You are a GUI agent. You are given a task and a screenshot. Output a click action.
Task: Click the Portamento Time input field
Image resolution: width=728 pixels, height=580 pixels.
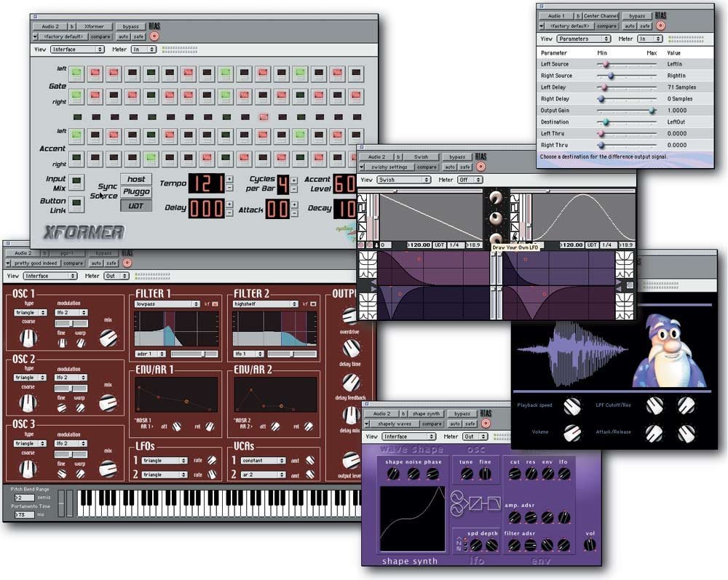click(x=24, y=515)
